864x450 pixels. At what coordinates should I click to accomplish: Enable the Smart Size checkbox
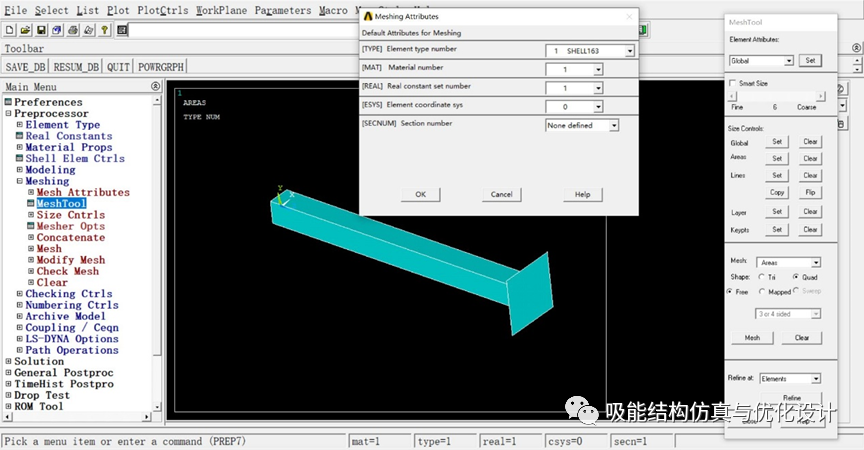[732, 83]
